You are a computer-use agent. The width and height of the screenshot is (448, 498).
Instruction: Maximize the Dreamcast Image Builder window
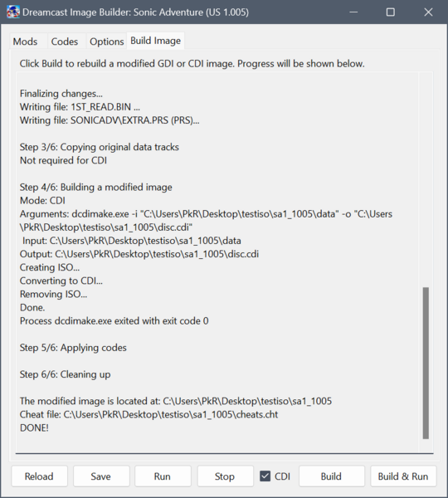[391, 12]
